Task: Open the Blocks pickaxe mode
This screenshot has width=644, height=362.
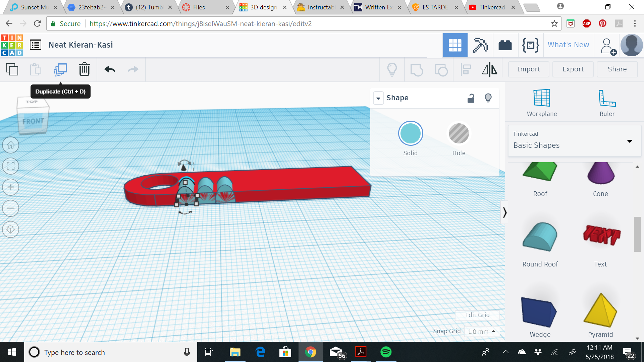Action: [x=480, y=45]
